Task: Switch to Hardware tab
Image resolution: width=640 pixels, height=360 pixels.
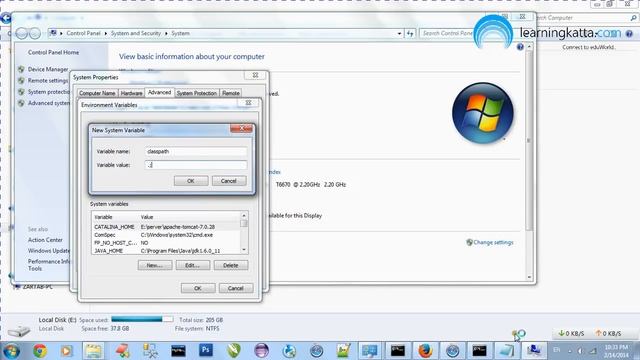Action: (131, 93)
